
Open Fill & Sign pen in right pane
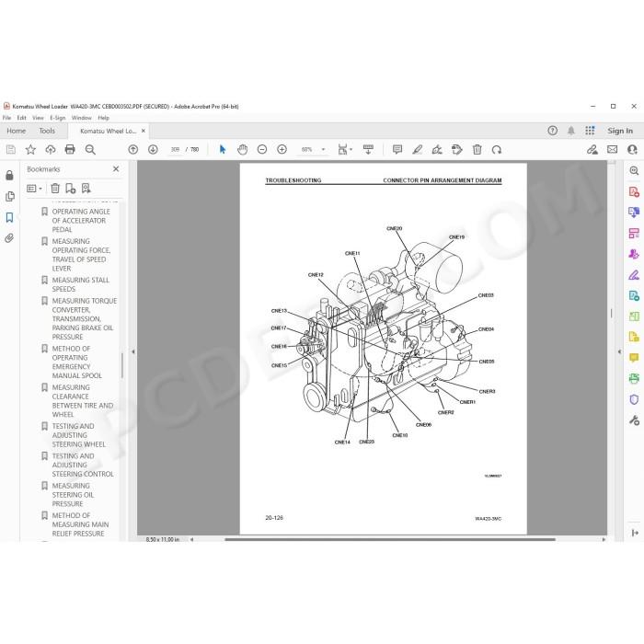pos(634,275)
